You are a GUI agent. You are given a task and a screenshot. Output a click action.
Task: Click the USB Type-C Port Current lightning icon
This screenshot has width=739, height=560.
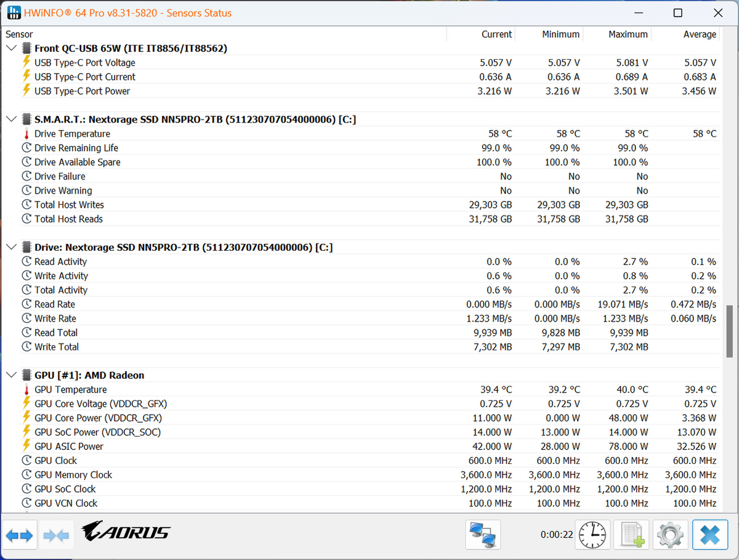[26, 76]
